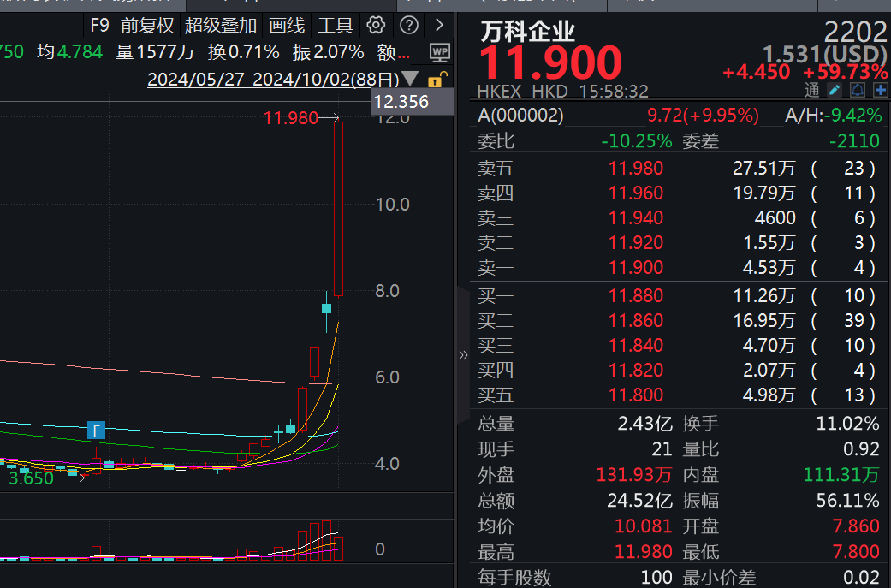
Task: Click the 12.356 price axis label
Action: (x=413, y=102)
